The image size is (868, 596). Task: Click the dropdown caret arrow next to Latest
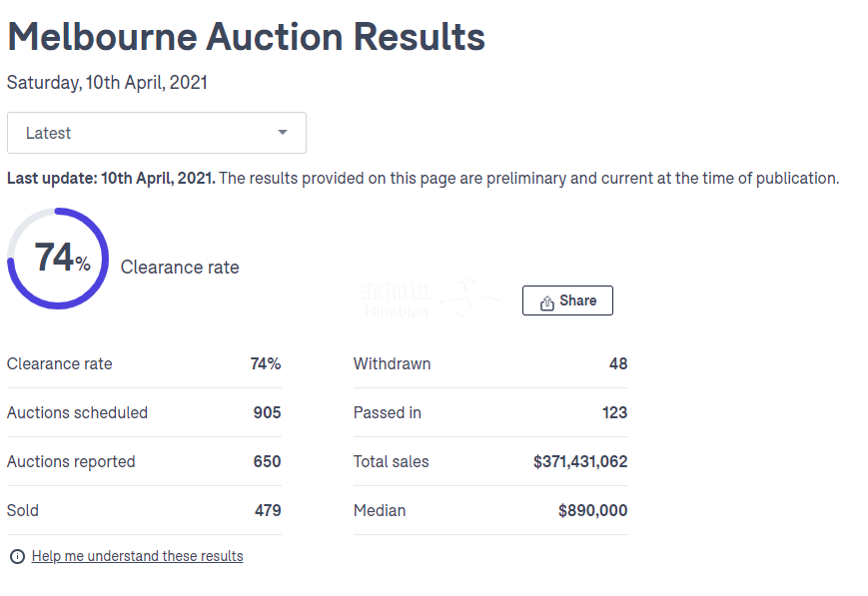click(283, 133)
